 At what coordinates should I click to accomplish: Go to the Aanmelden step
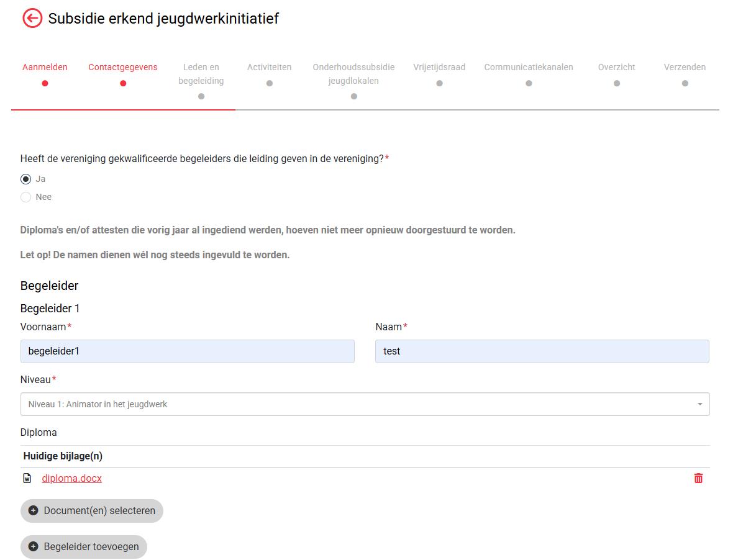pos(45,67)
